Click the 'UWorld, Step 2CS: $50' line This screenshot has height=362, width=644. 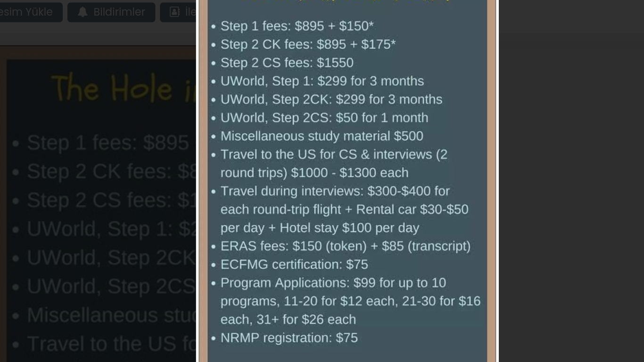click(x=324, y=118)
